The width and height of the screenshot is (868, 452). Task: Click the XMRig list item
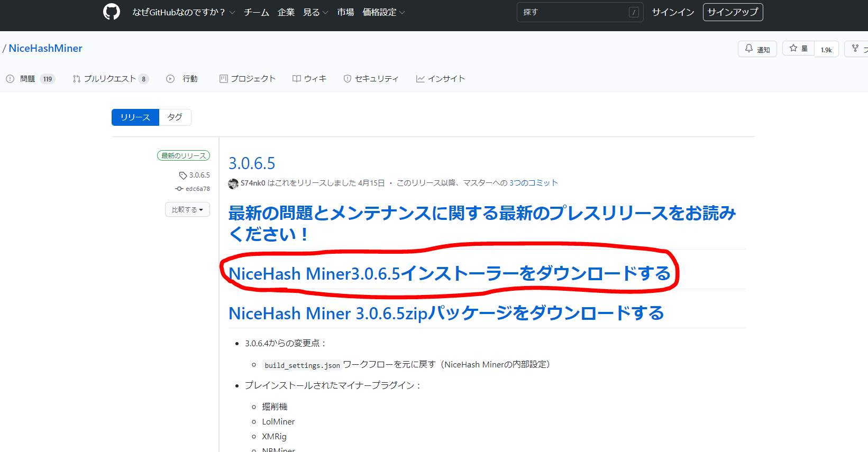pos(274,437)
